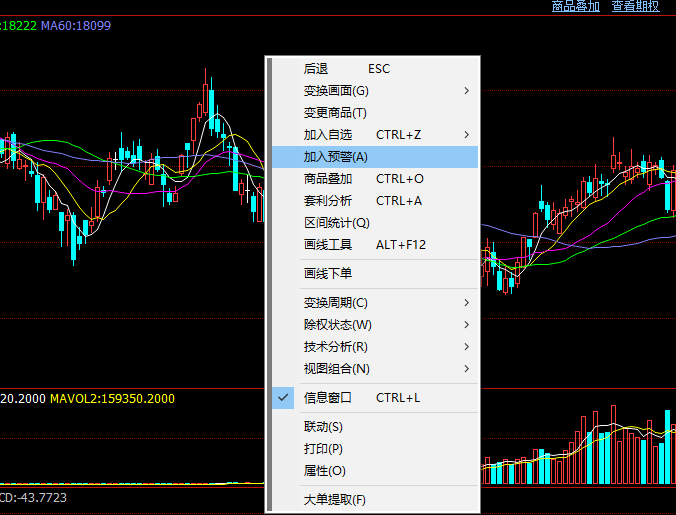Launch 画线工具 from the menu
Image resolution: width=676 pixels, height=515 pixels.
point(328,245)
